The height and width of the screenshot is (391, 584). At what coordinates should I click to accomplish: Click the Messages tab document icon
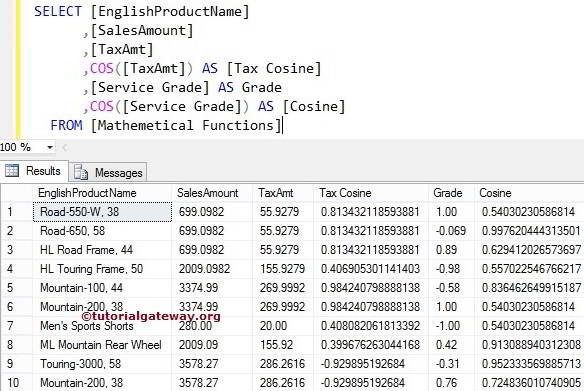pyautogui.click(x=80, y=172)
